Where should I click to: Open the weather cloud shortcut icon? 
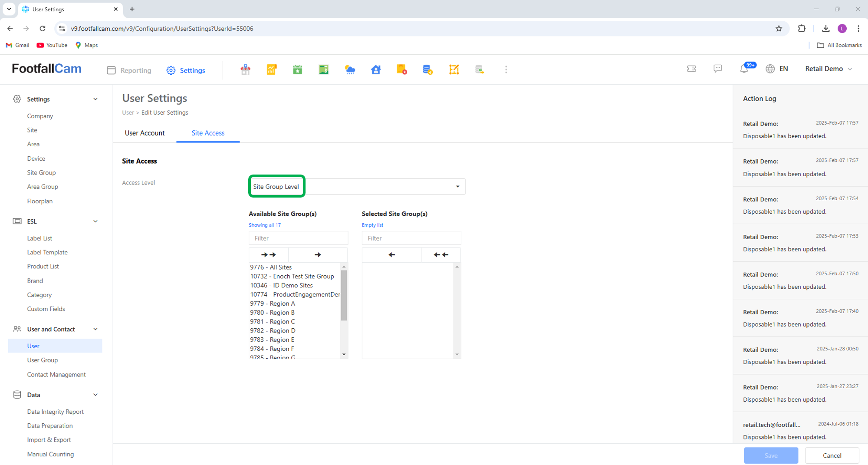(350, 69)
